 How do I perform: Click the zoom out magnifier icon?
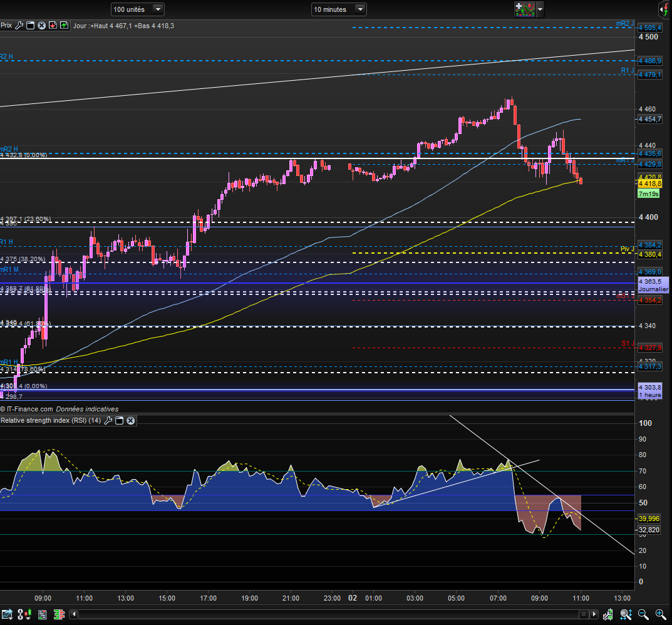point(642,614)
